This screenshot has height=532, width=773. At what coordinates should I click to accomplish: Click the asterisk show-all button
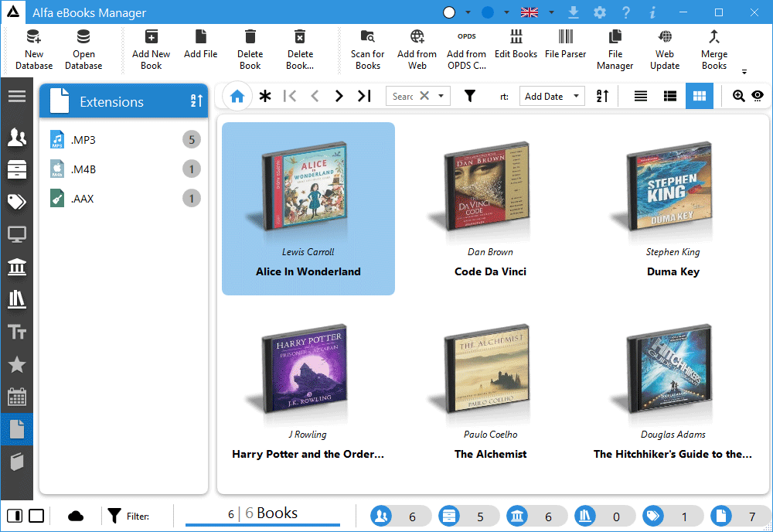[265, 96]
